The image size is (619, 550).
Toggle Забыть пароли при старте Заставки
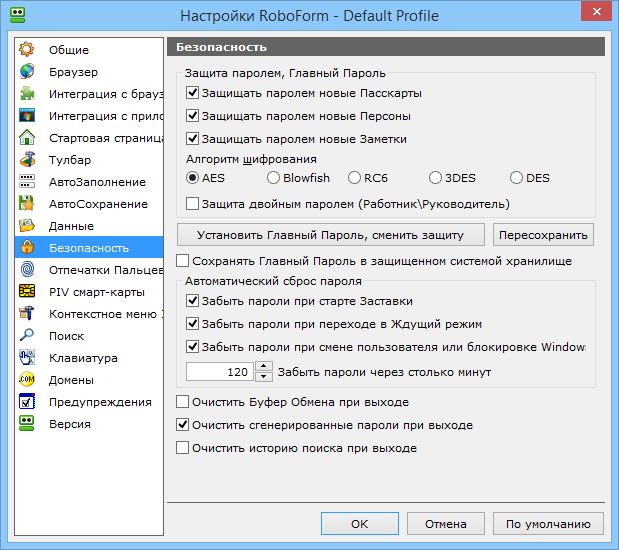(x=192, y=301)
